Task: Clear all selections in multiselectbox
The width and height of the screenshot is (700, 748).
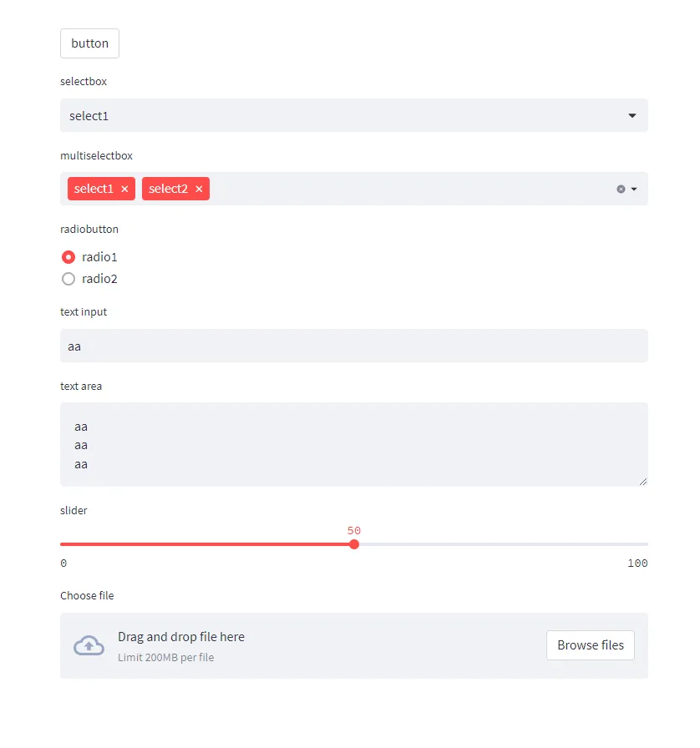Action: (x=621, y=189)
